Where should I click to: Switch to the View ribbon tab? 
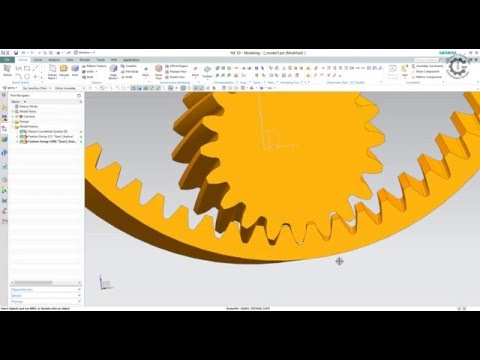(70, 60)
